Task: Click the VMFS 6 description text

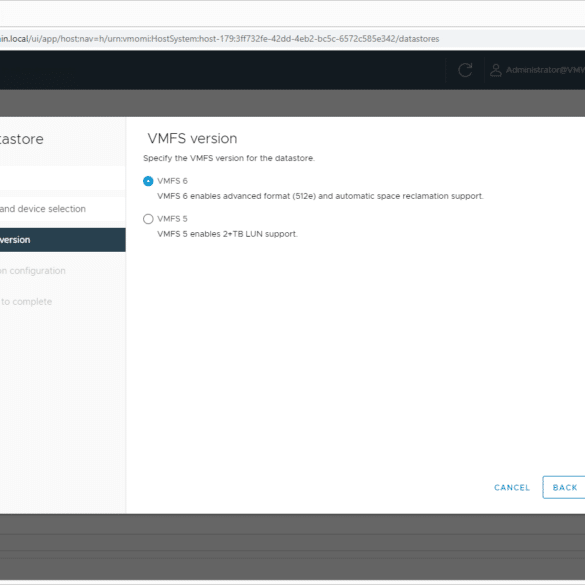Action: 320,196
